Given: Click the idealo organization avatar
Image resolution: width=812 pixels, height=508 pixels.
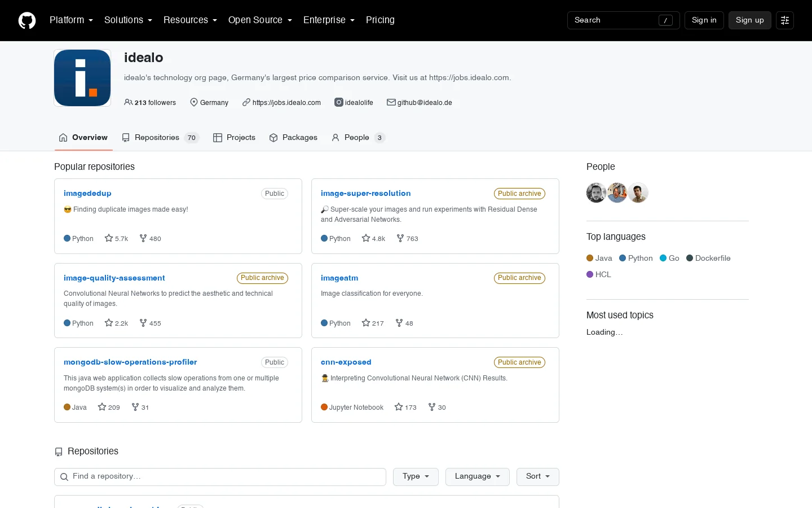Looking at the screenshot, I should 82,78.
